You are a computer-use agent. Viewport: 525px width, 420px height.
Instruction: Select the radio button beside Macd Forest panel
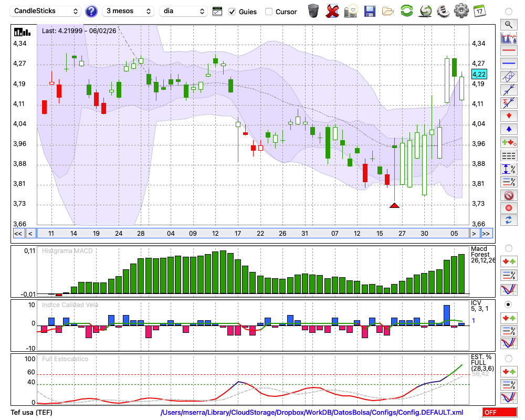[508, 248]
